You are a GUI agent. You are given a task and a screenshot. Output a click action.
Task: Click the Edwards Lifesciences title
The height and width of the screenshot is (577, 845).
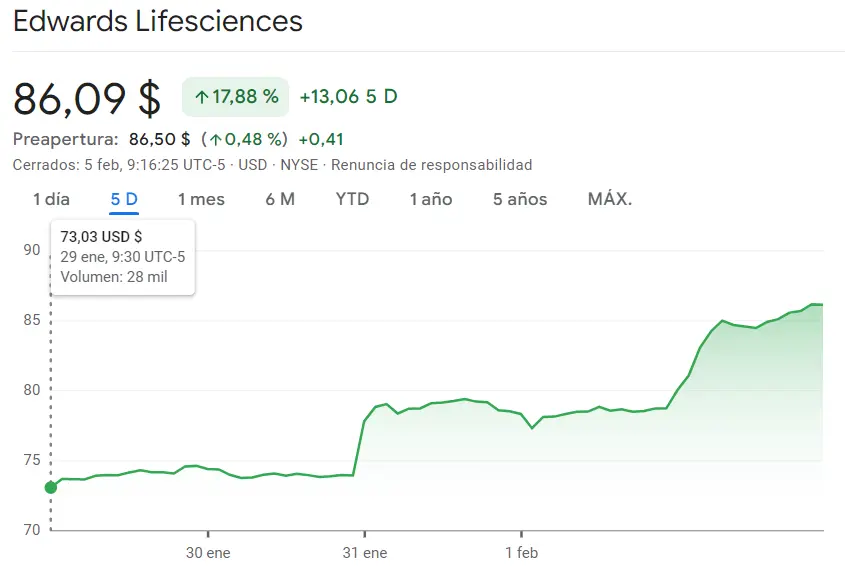158,21
